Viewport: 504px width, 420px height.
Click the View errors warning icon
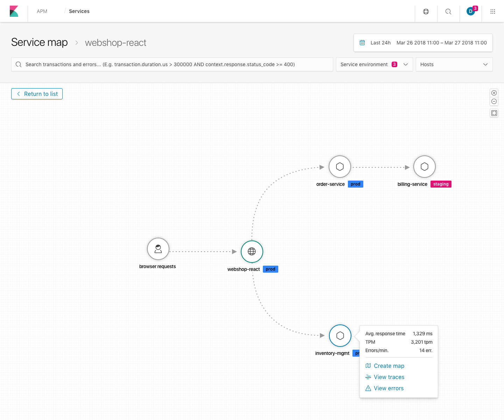click(x=368, y=388)
